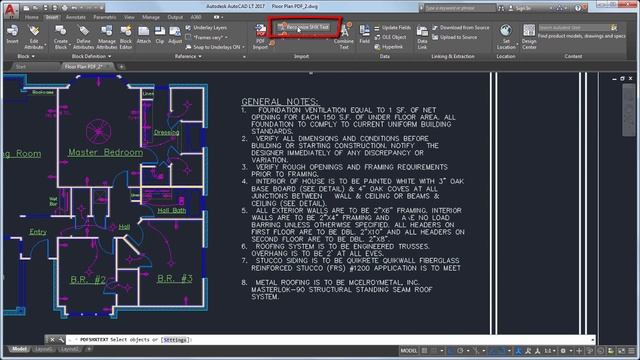Click Upload to Source
This screenshot has width=640, height=360.
tap(454, 37)
